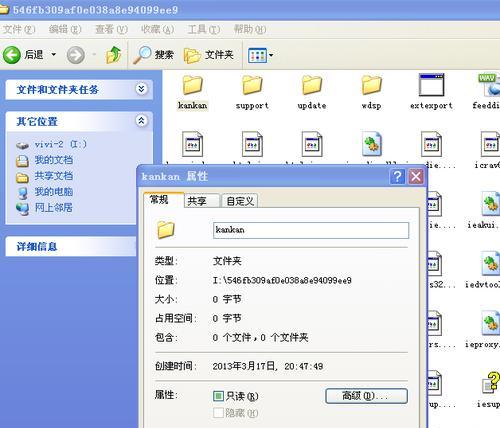Toggle the Read-only checkbox
This screenshot has width=500, height=428.
point(218,396)
